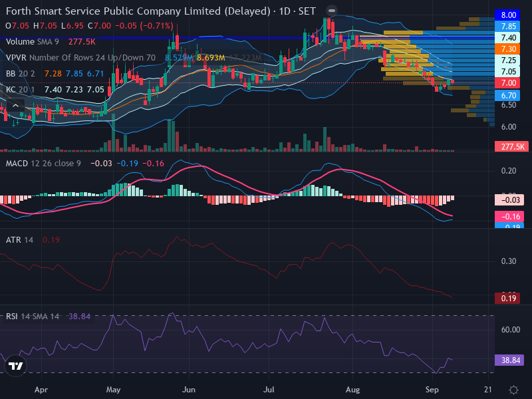
Task: Click Forth Smart Service symbol title
Action: click(138, 11)
